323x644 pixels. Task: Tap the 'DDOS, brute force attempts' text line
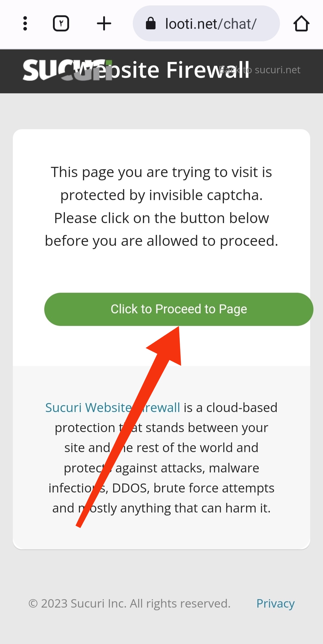pyautogui.click(x=193, y=488)
